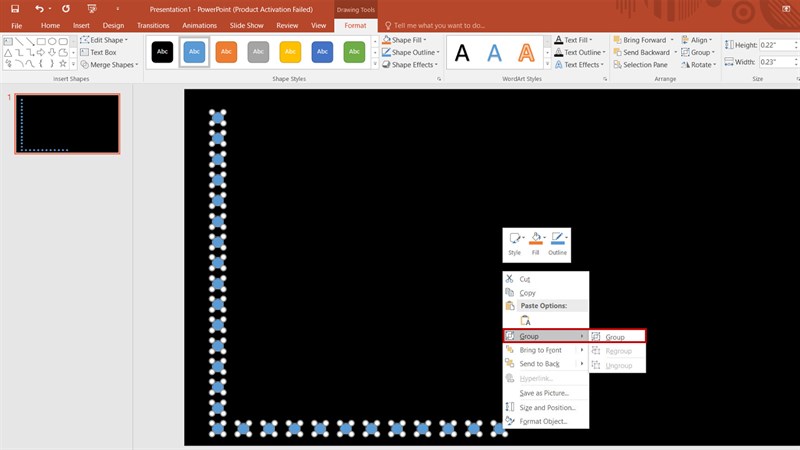Image resolution: width=800 pixels, height=450 pixels.
Task: Apply black WordArt A style
Action: [462, 53]
